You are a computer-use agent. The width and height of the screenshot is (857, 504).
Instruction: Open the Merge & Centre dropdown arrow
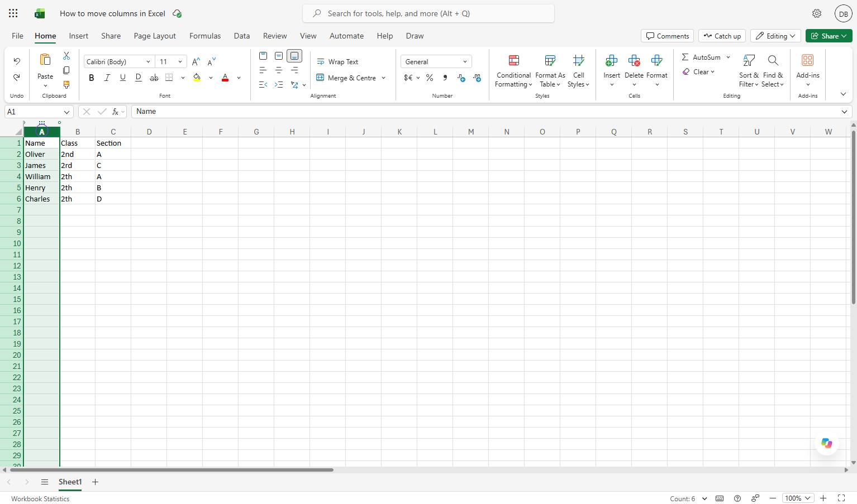pyautogui.click(x=384, y=78)
